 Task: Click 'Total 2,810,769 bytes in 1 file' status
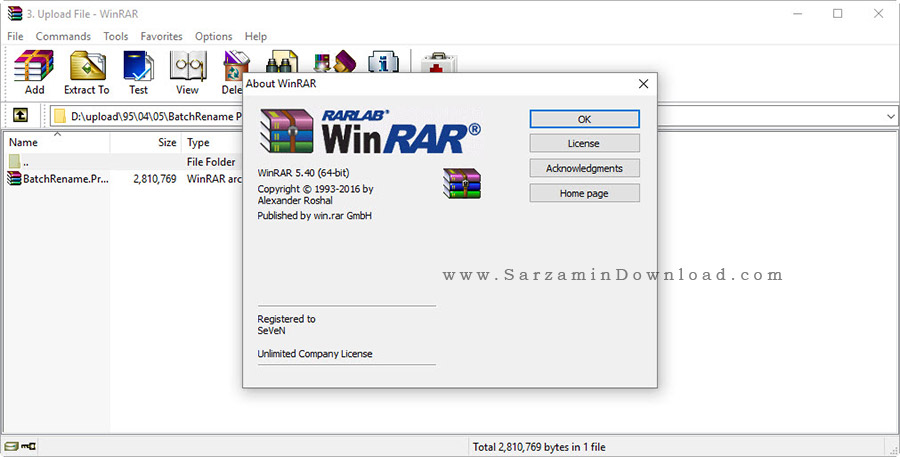click(x=539, y=447)
